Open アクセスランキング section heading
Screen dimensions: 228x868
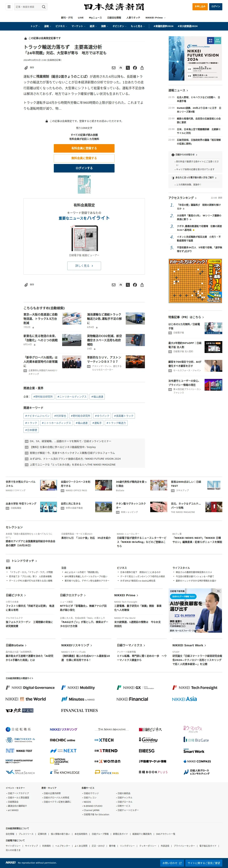tap(183, 198)
